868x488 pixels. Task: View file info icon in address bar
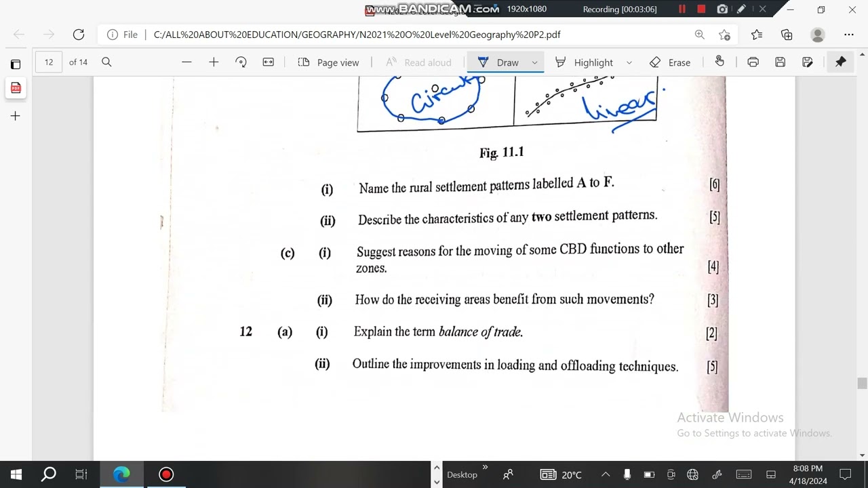click(113, 35)
